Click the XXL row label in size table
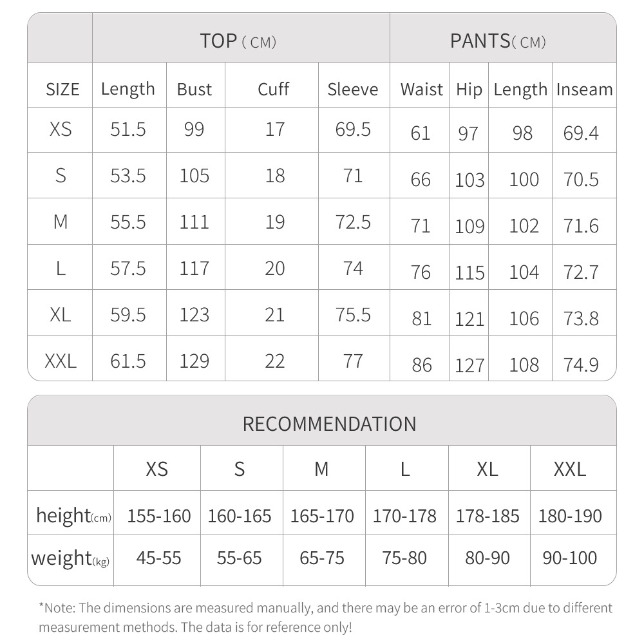This screenshot has height=644, width=644. (x=61, y=361)
